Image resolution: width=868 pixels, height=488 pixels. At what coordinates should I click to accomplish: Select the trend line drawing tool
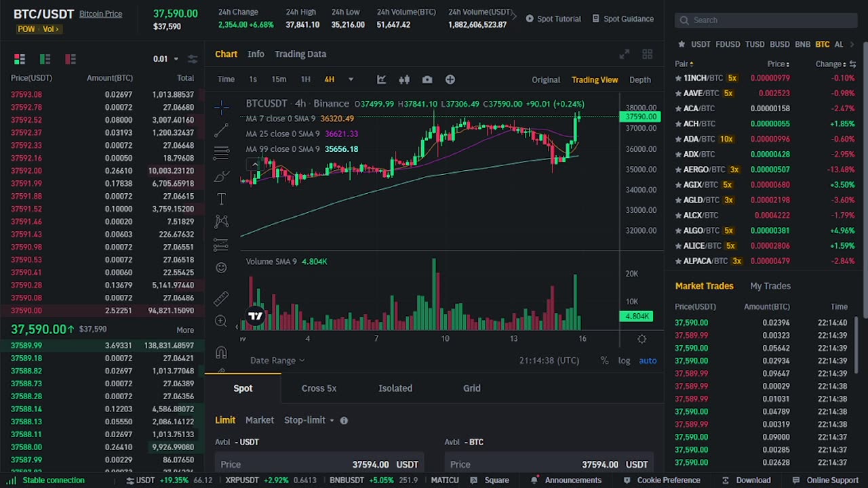[x=221, y=129]
